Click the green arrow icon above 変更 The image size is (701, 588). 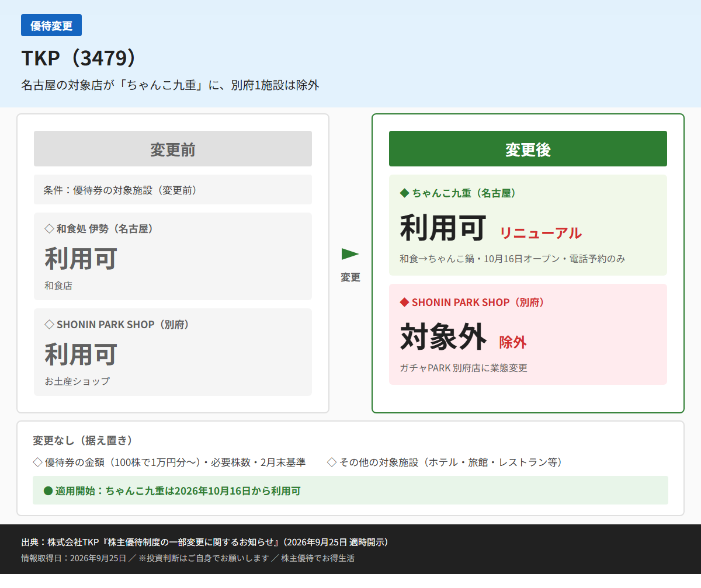pos(350,253)
